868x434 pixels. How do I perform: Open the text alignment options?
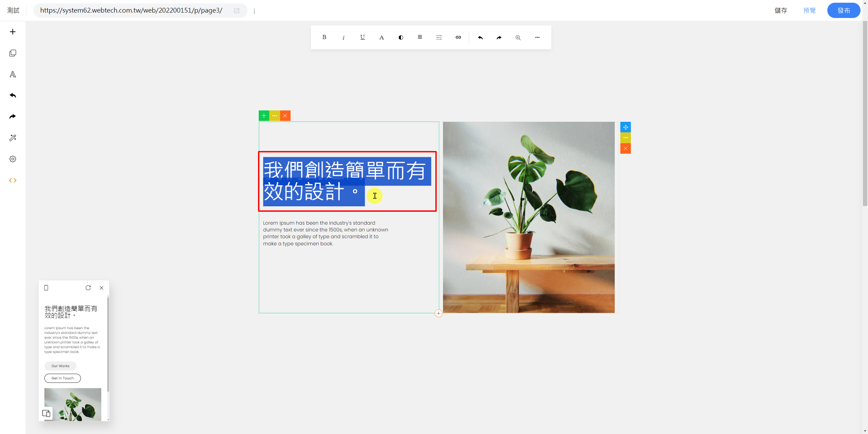420,37
